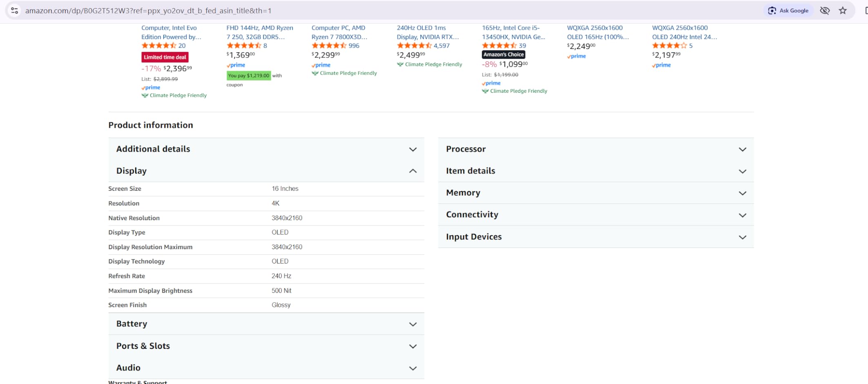Click the Display Type row value OLED
The image size is (868, 384).
[x=280, y=232]
